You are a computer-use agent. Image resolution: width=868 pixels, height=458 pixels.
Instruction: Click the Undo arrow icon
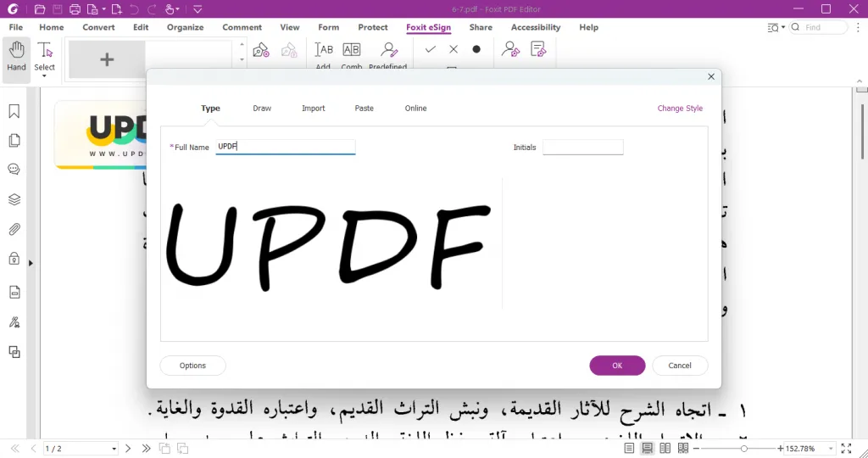133,8
